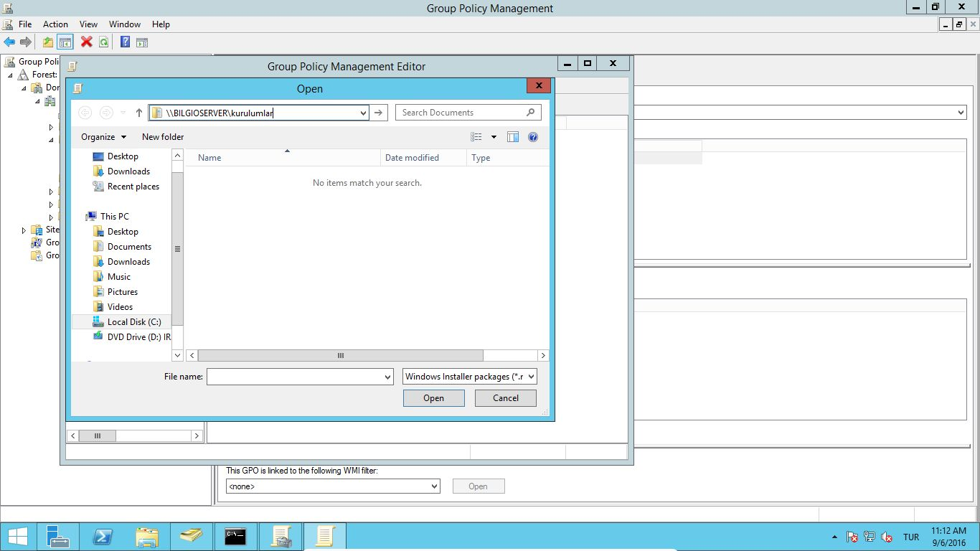Open the Help icon in main toolbar
Image resolution: width=980 pixels, height=551 pixels.
[x=125, y=42]
